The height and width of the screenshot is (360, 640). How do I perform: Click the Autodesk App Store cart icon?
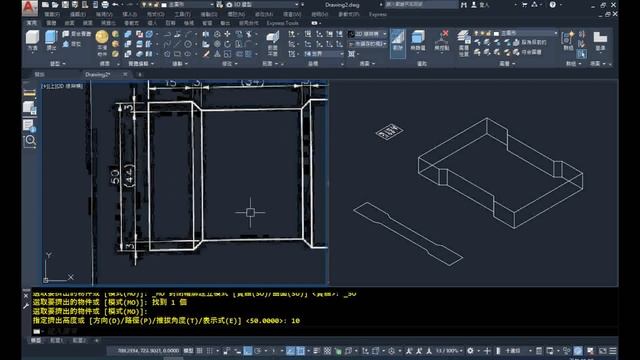point(524,4)
